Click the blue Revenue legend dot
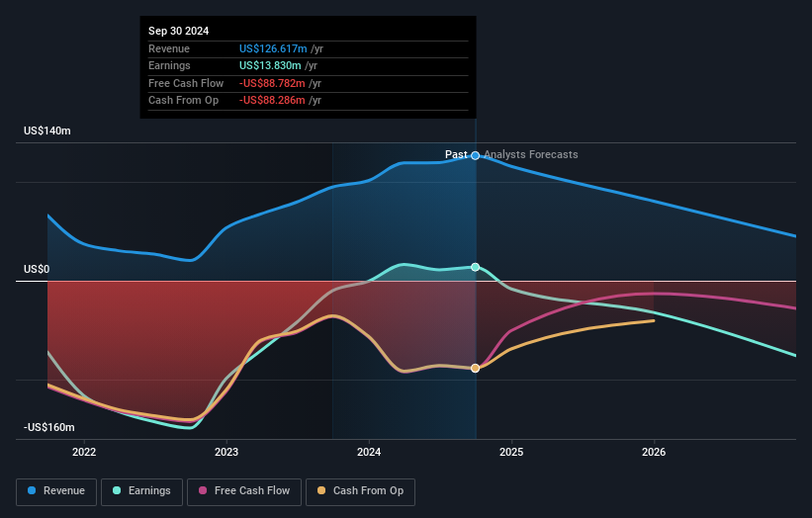This screenshot has height=518, width=812. tap(32, 490)
